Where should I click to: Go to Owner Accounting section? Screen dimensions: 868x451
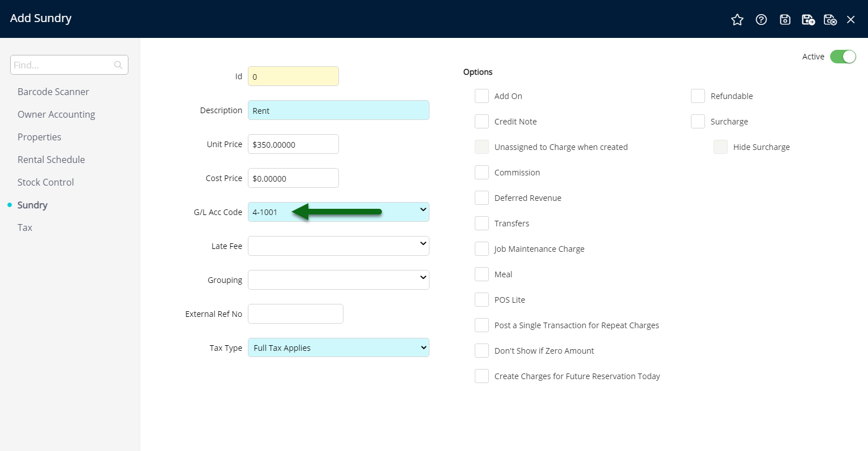(56, 114)
